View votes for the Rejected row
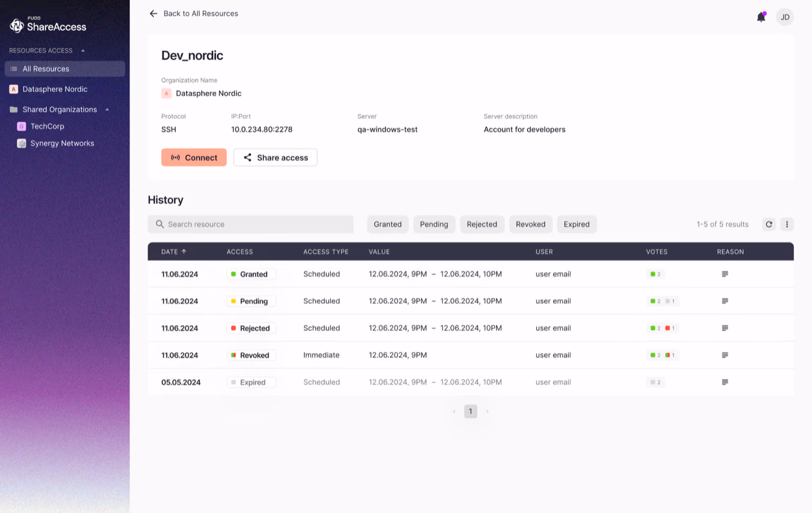 pos(662,328)
